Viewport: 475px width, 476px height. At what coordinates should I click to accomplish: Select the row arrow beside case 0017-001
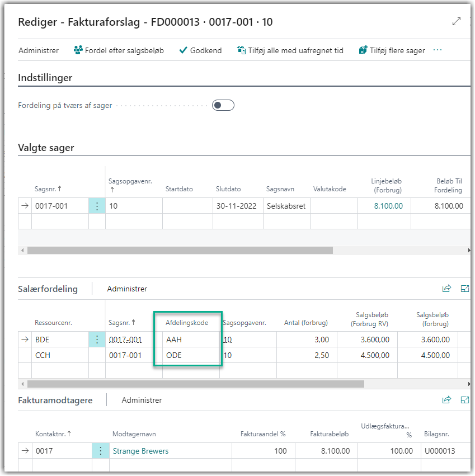[x=25, y=206]
